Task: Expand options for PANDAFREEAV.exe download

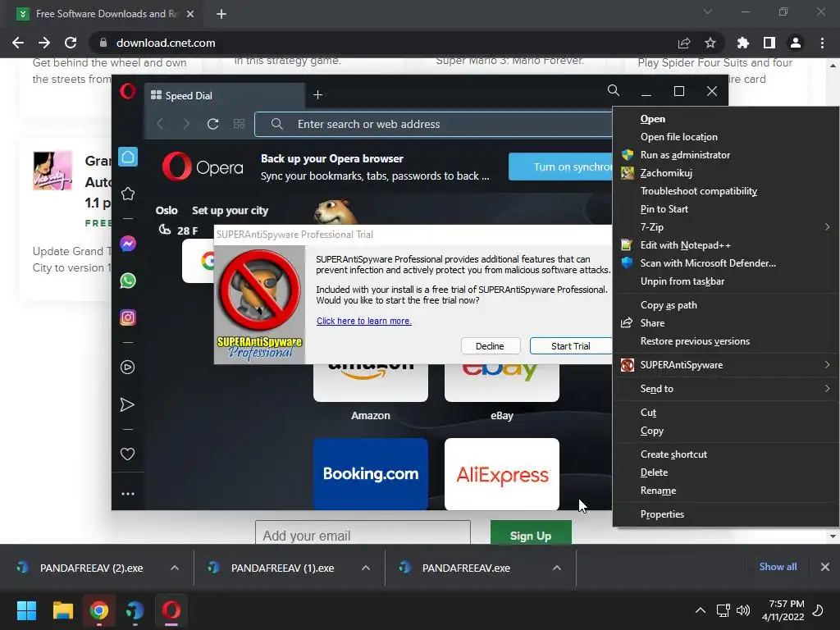Action: point(557,568)
